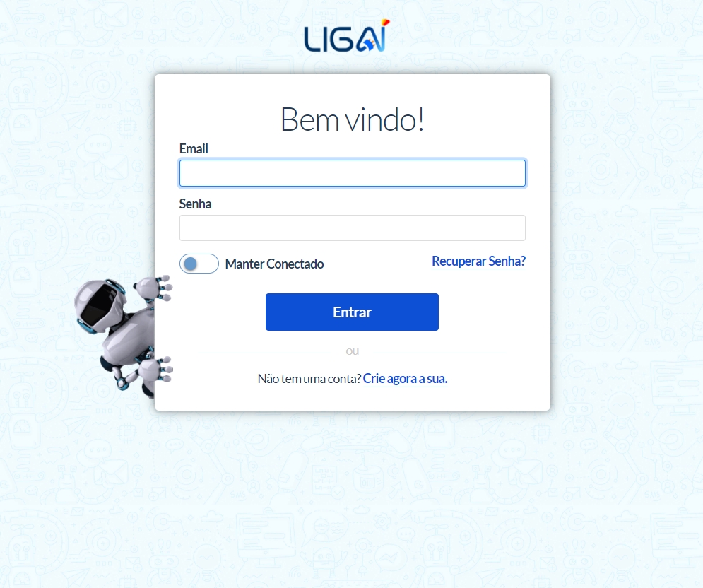Submit login with the Entrar button

(x=352, y=312)
